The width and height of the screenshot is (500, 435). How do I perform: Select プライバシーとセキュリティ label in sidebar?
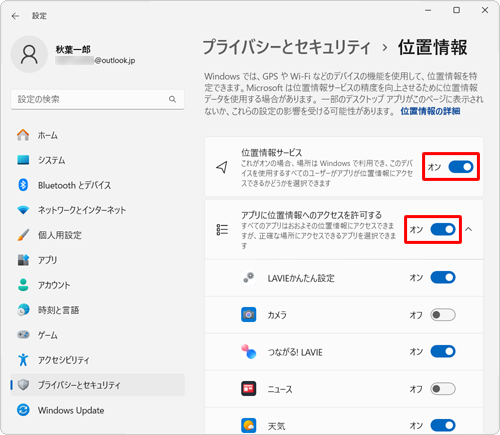pos(79,385)
